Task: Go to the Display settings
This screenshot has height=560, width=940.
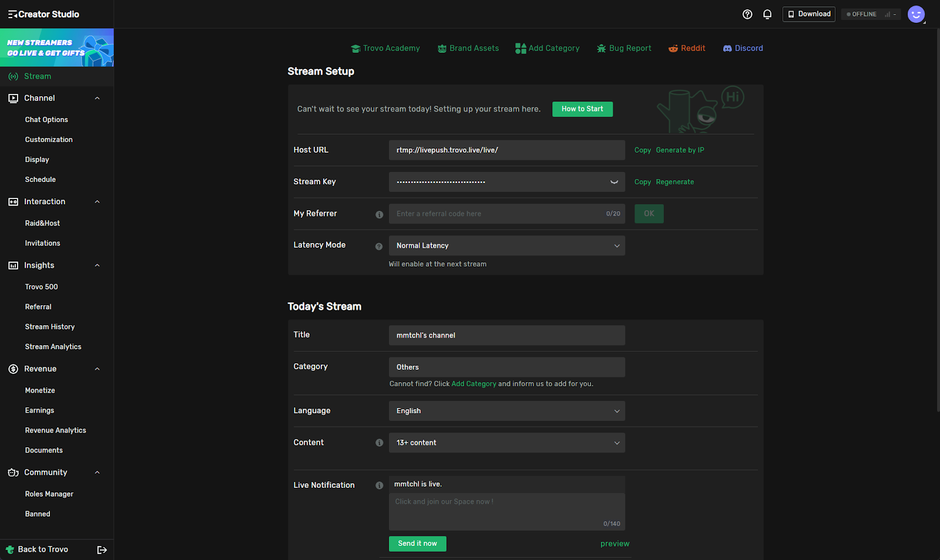Action: 37,160
